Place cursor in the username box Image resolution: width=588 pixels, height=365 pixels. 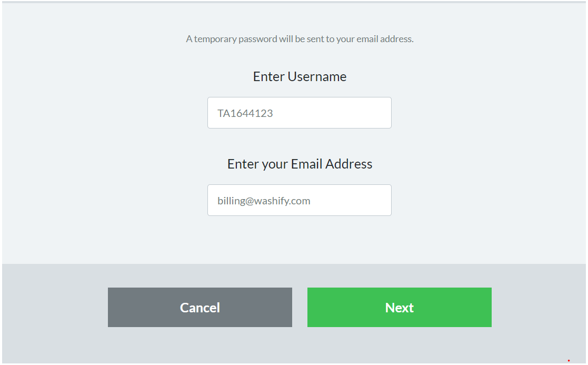click(299, 113)
